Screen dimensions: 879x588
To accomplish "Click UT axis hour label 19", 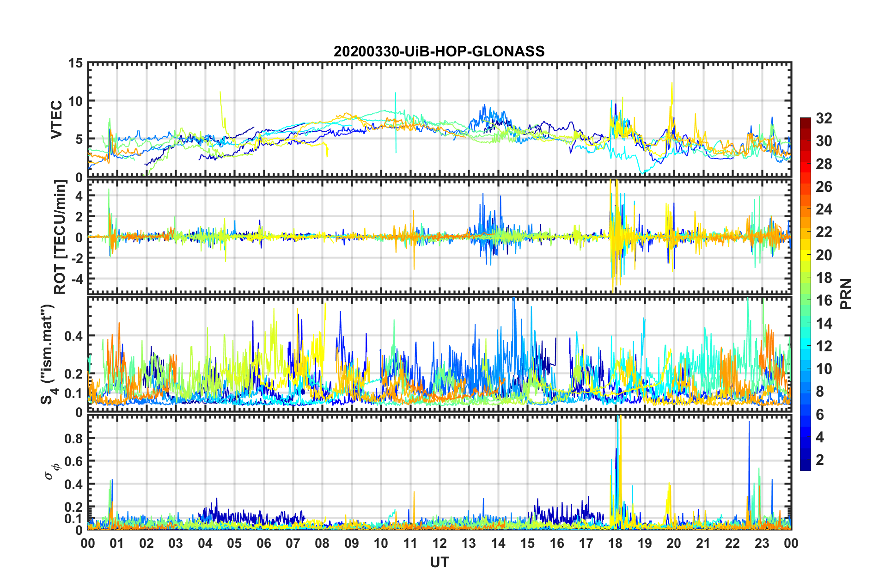I will (645, 543).
